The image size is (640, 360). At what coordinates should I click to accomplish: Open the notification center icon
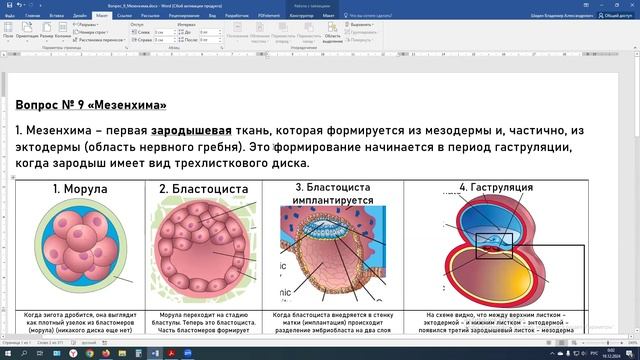629,353
